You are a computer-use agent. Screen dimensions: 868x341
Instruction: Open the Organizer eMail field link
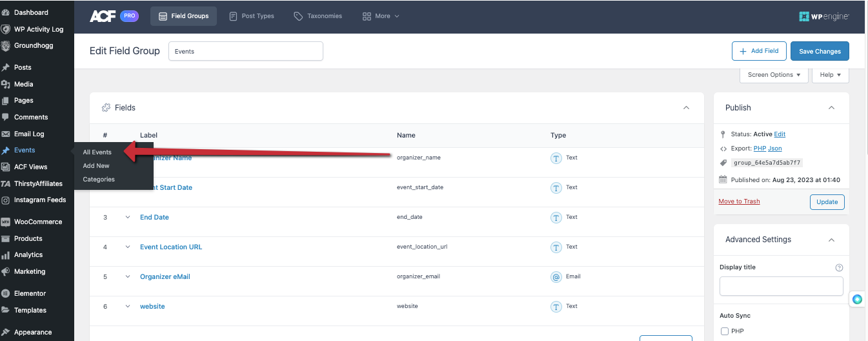[165, 276]
